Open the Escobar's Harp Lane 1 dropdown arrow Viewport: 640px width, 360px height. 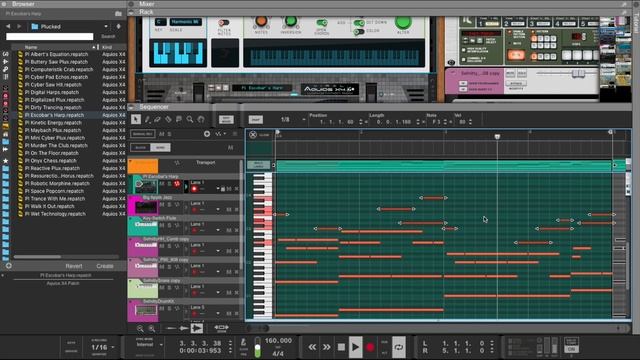[x=218, y=189]
